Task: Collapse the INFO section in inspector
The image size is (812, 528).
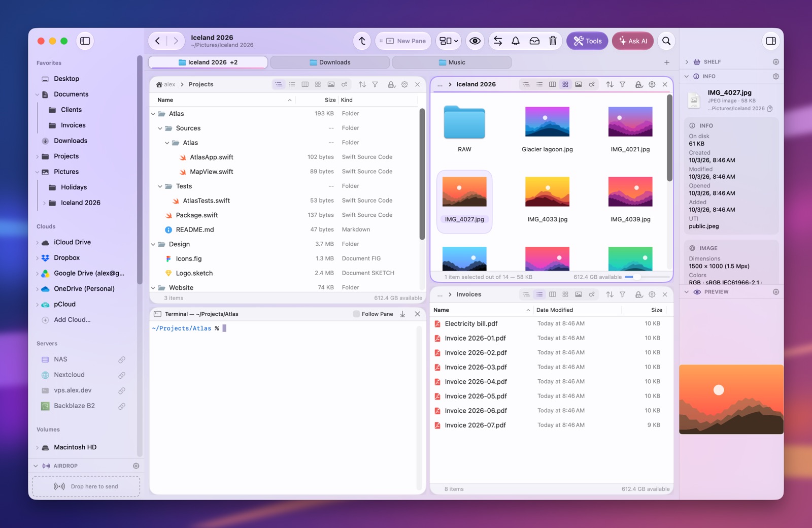Action: [687, 77]
